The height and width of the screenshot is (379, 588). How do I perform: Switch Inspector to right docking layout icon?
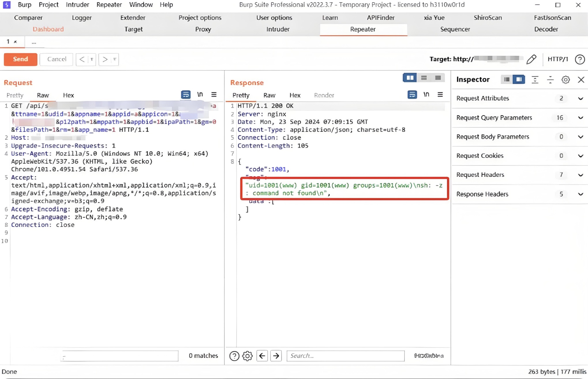point(519,79)
